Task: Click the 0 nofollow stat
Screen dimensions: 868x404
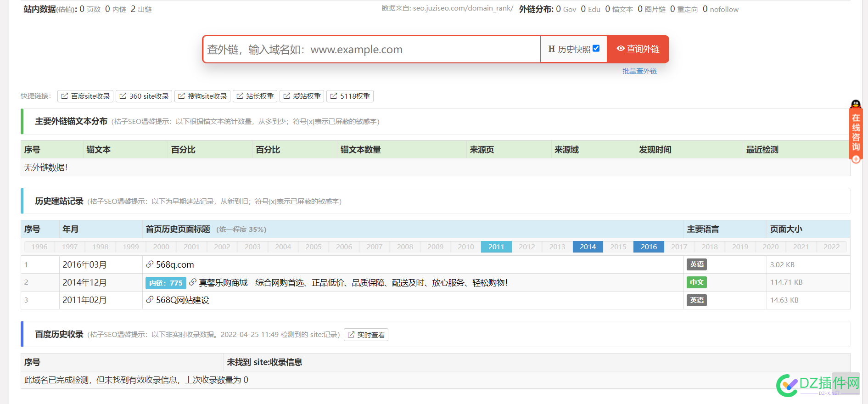Action: (721, 9)
